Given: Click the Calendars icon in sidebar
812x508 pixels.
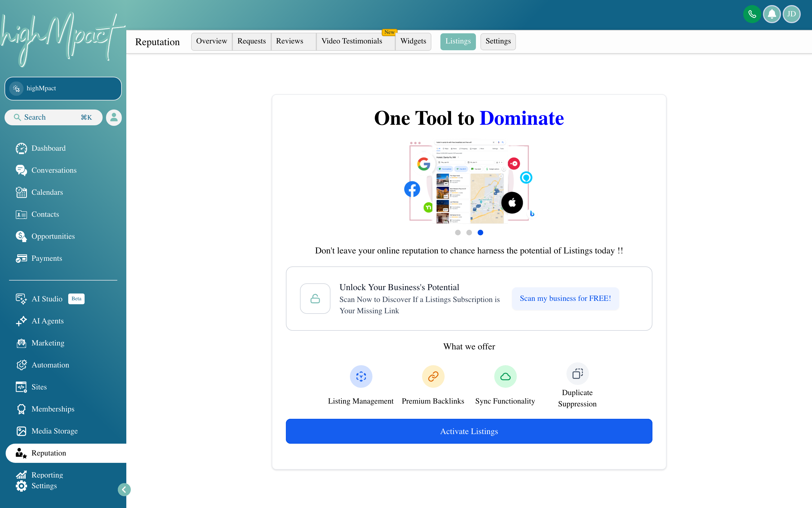Looking at the screenshot, I should click(21, 192).
